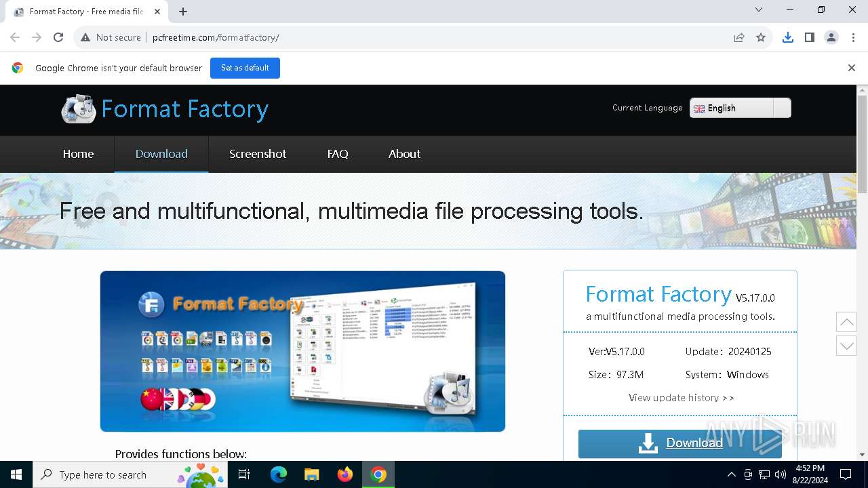868x488 pixels.
Task: Click the browser forward arrow
Action: point(37,37)
